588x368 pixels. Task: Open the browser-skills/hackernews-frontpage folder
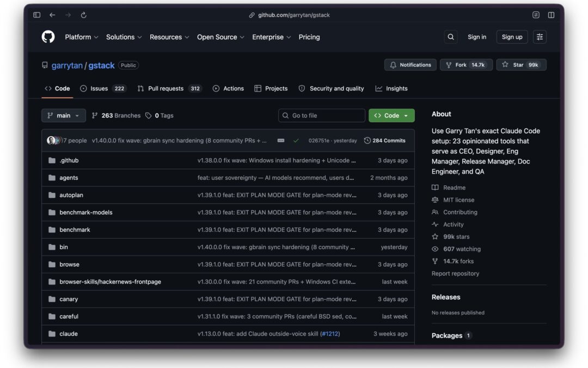pyautogui.click(x=110, y=282)
